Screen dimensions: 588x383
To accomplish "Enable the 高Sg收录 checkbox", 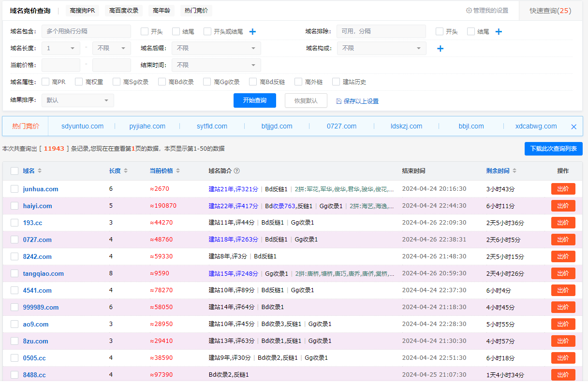I will pos(117,82).
